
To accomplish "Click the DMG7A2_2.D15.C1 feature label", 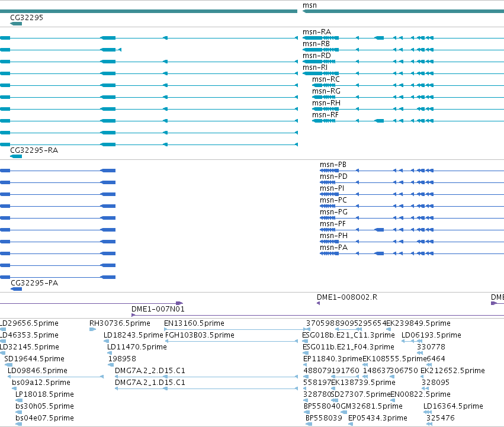I will click(x=150, y=371).
